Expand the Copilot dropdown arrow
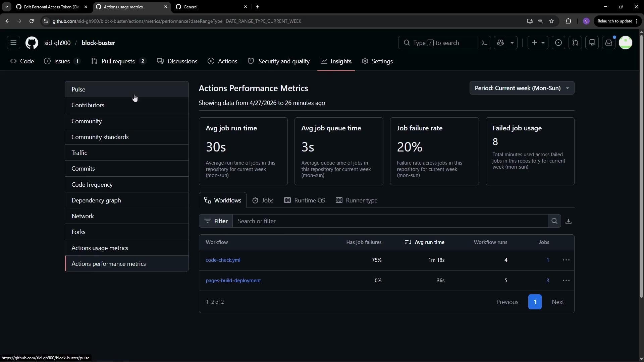 512,43
